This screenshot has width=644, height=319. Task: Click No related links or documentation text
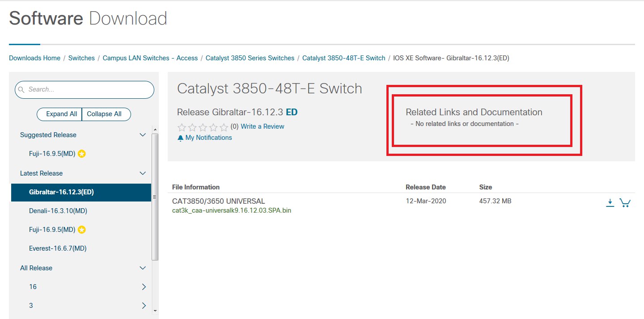click(x=465, y=124)
